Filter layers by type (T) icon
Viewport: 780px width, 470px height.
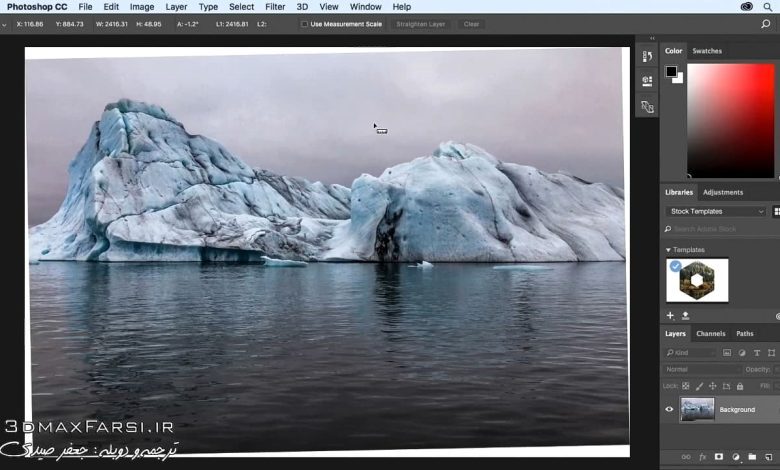pyautogui.click(x=757, y=353)
